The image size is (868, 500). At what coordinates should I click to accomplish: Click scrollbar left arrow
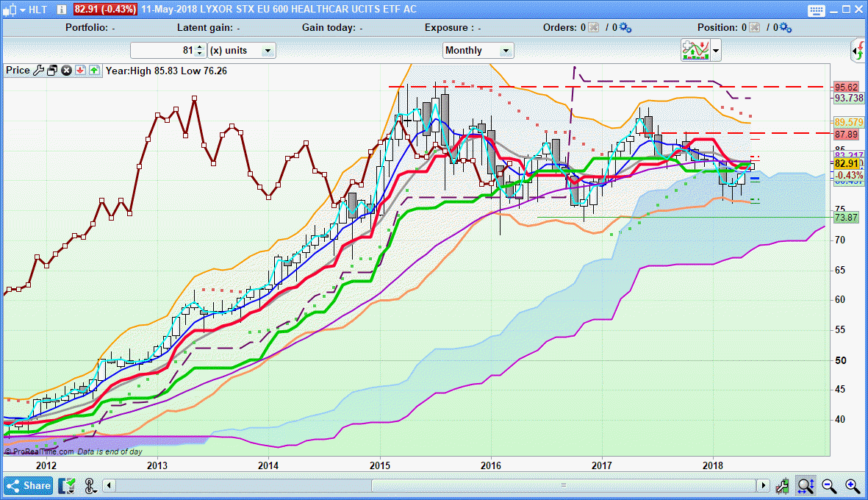click(x=109, y=485)
